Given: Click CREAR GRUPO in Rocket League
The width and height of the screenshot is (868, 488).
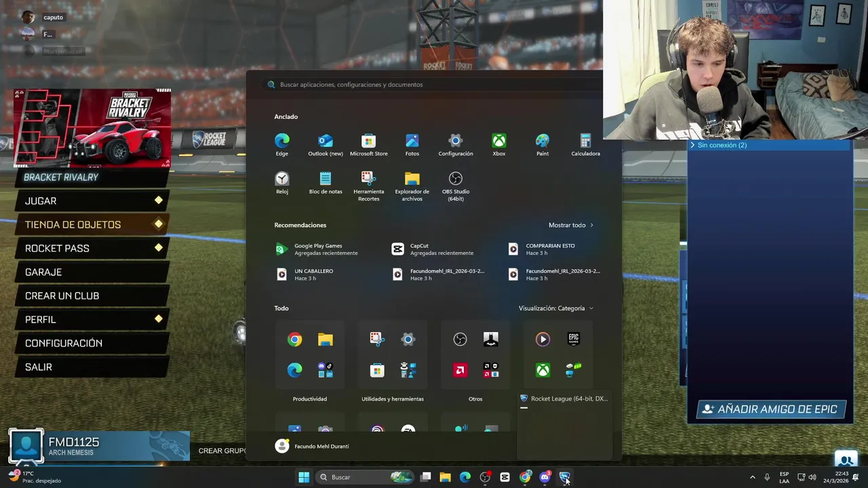Looking at the screenshot, I should [x=222, y=451].
